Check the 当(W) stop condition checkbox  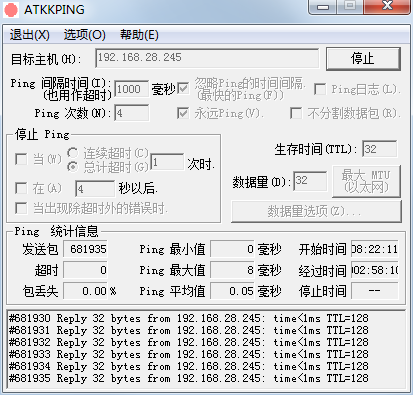[21, 159]
